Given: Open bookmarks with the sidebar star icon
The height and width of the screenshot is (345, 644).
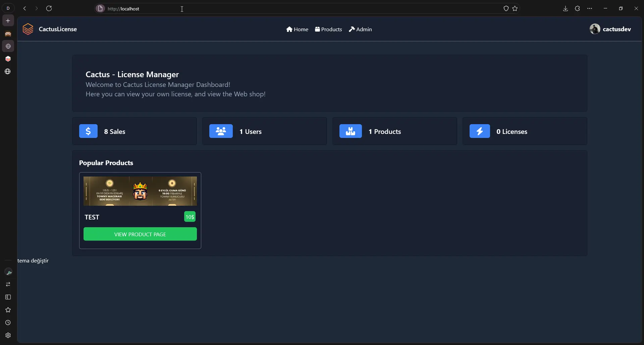Looking at the screenshot, I should (8, 310).
